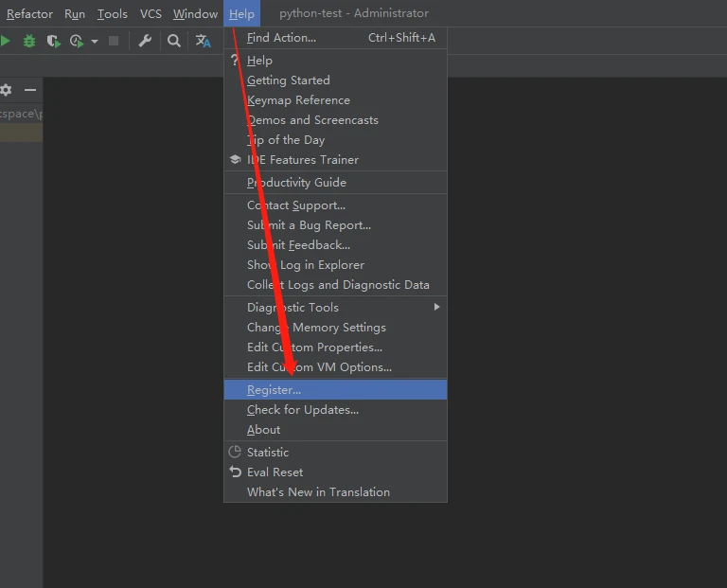Click the Profile run clock icon
The height and width of the screenshot is (588, 727).
[76, 41]
